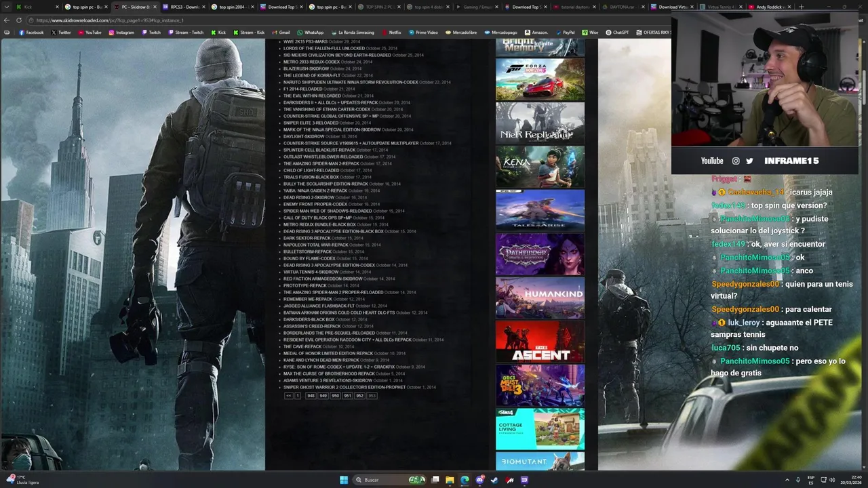Image resolution: width=868 pixels, height=488 pixels.
Task: Open the YouTube bookmark
Action: pos(90,32)
